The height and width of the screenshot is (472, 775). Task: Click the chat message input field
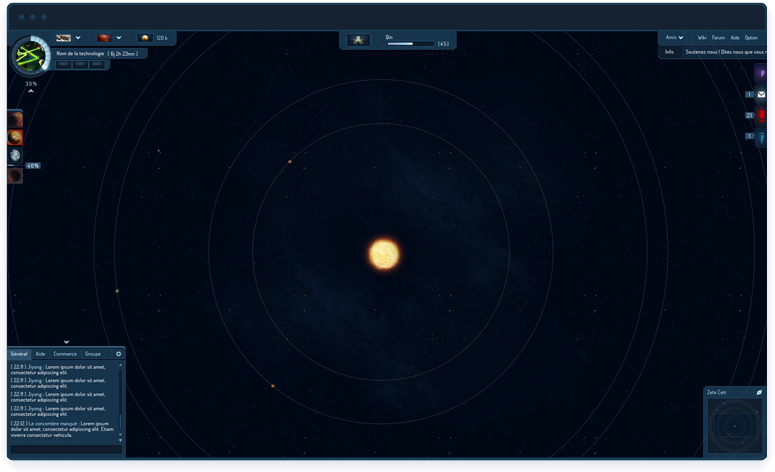click(66, 449)
